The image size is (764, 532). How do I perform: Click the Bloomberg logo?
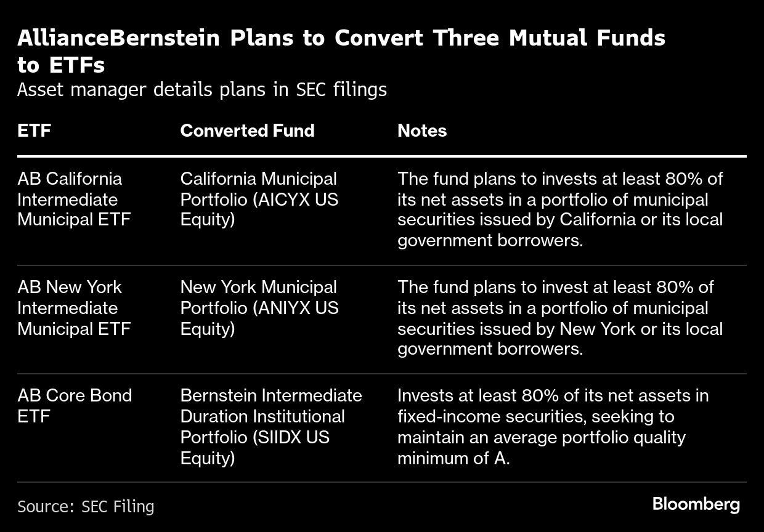click(696, 505)
